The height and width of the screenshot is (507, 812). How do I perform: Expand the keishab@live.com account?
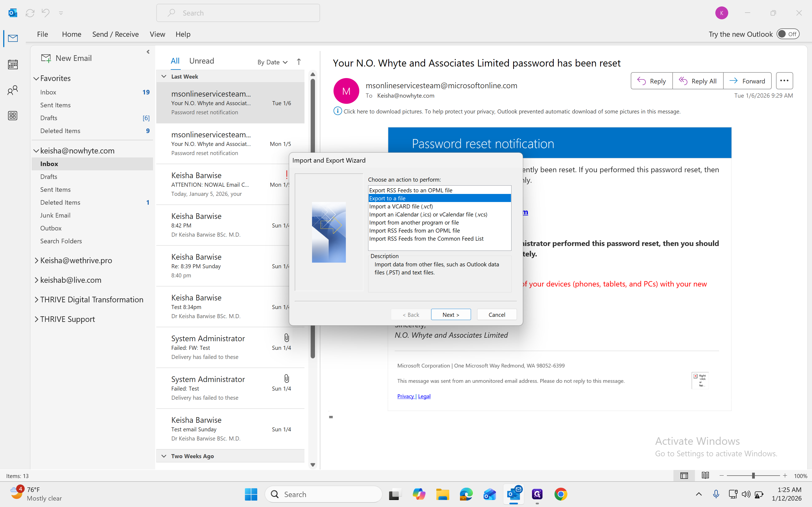click(36, 280)
